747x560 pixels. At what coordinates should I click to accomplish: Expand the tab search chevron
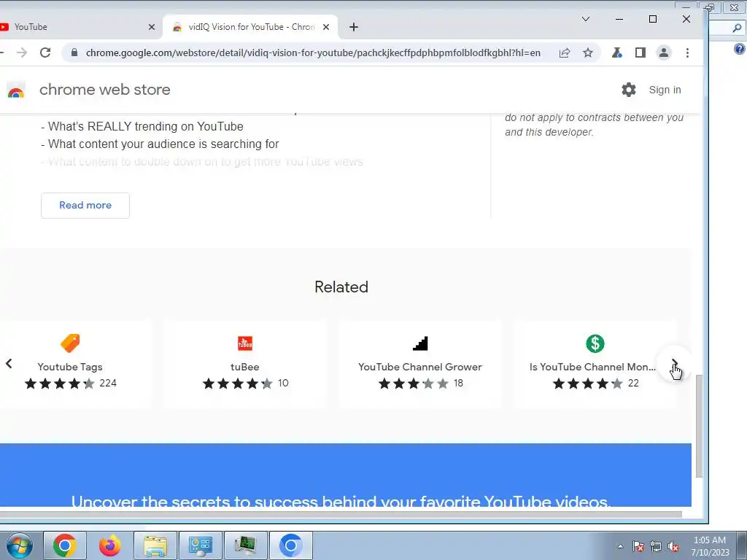click(x=586, y=19)
